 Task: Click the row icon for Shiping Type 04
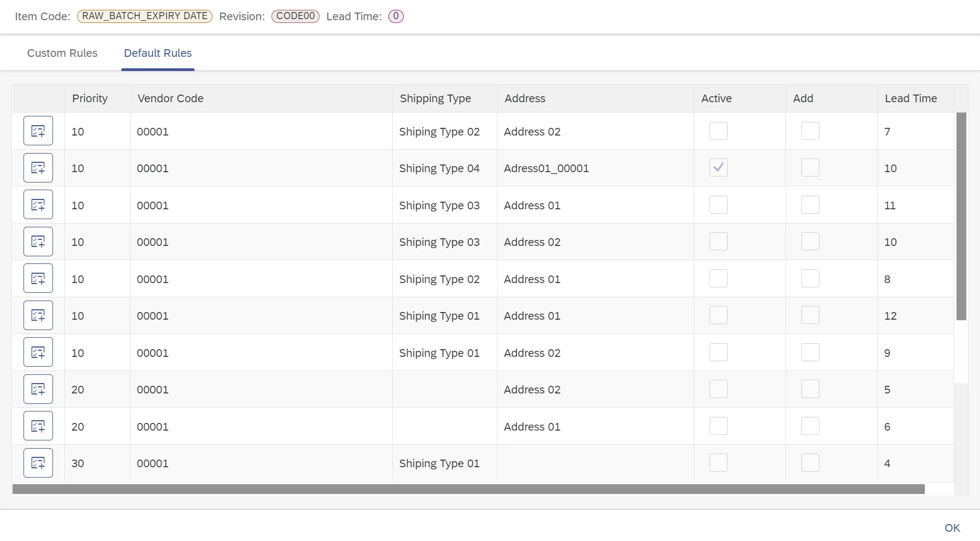pos(38,168)
